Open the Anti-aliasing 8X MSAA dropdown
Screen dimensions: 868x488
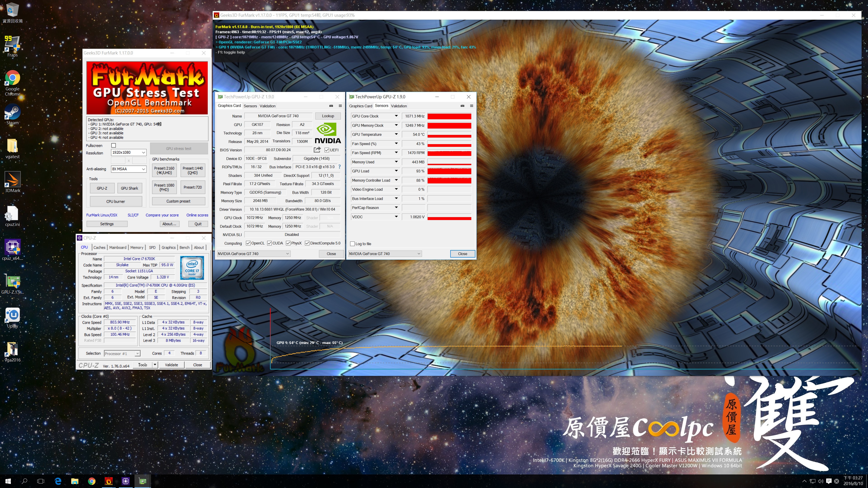(x=129, y=169)
